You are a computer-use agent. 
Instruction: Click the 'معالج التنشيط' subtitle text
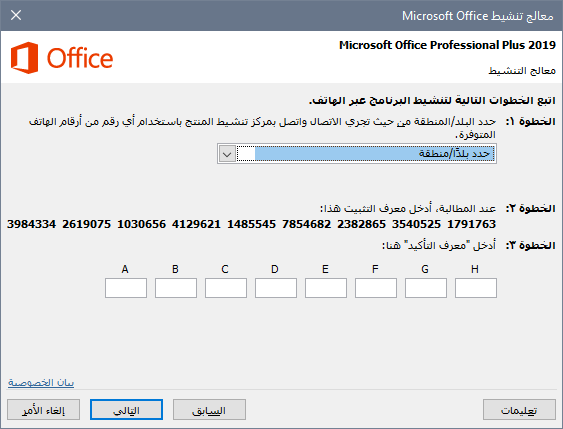point(522,71)
